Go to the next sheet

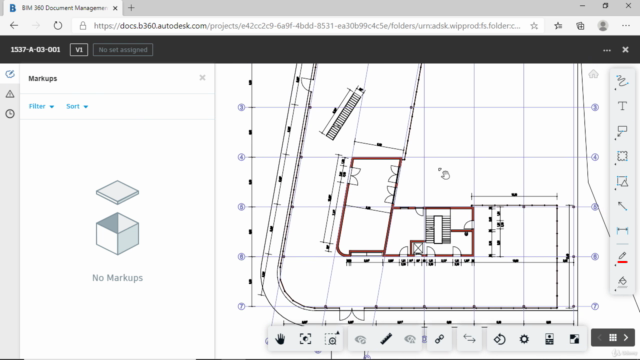tap(626, 338)
